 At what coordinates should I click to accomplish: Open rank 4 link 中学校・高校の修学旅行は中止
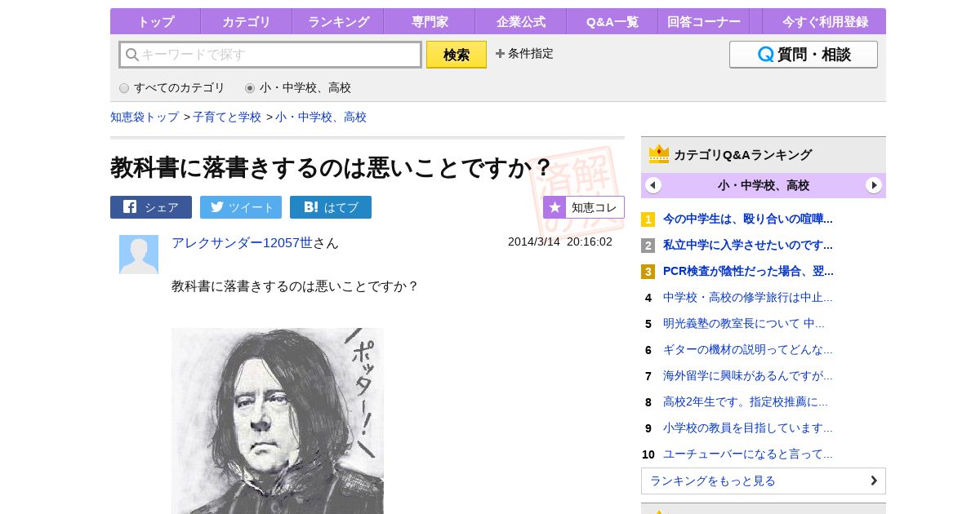pyautogui.click(x=748, y=297)
